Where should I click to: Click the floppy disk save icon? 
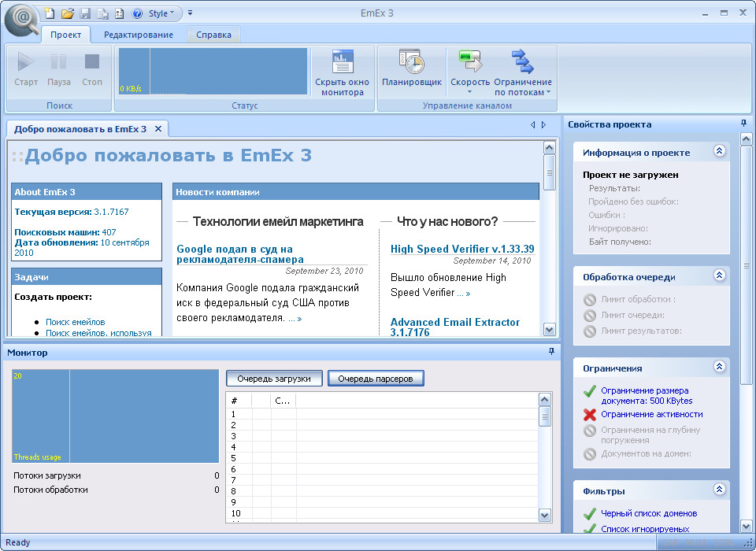tap(85, 13)
